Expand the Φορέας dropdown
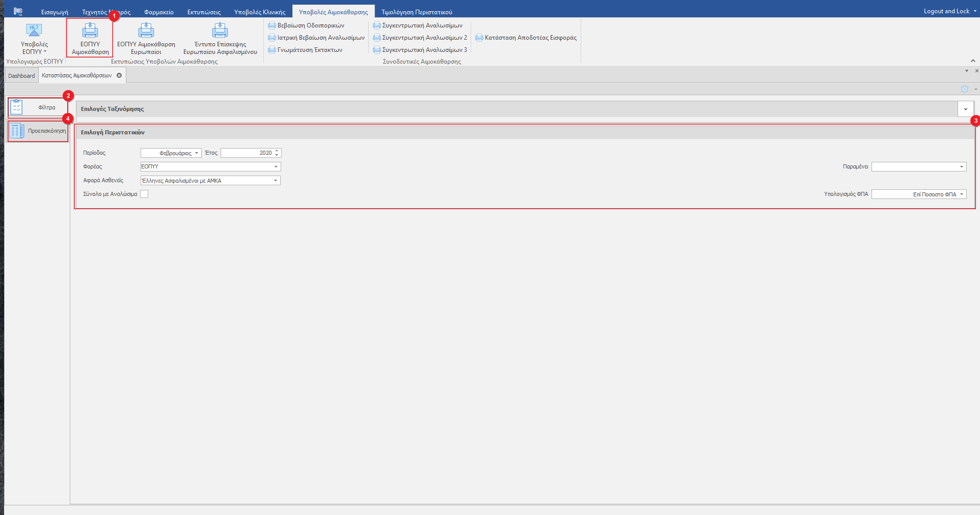The image size is (980, 515). [276, 167]
